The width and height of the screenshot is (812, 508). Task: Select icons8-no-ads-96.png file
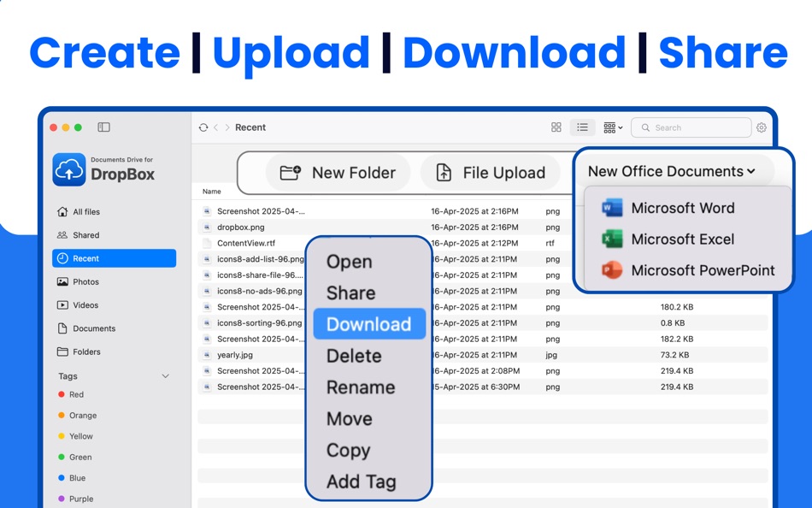[260, 291]
